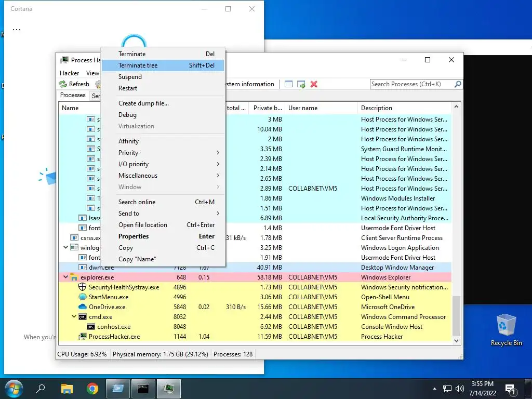Expand the I/O priority submenu
This screenshot has width=532, height=399.
[163, 164]
